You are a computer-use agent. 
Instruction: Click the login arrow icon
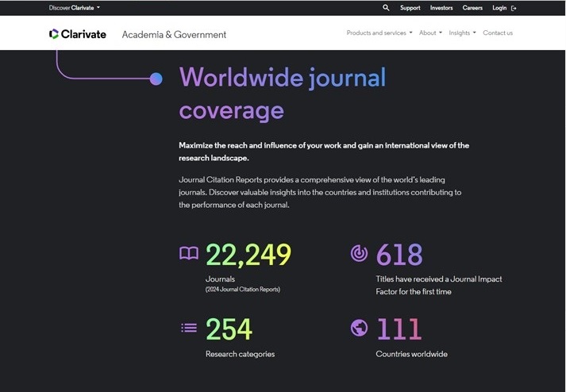(514, 8)
